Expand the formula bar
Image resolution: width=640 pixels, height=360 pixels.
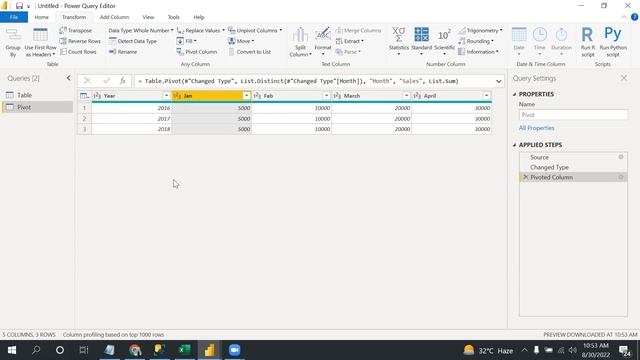498,81
